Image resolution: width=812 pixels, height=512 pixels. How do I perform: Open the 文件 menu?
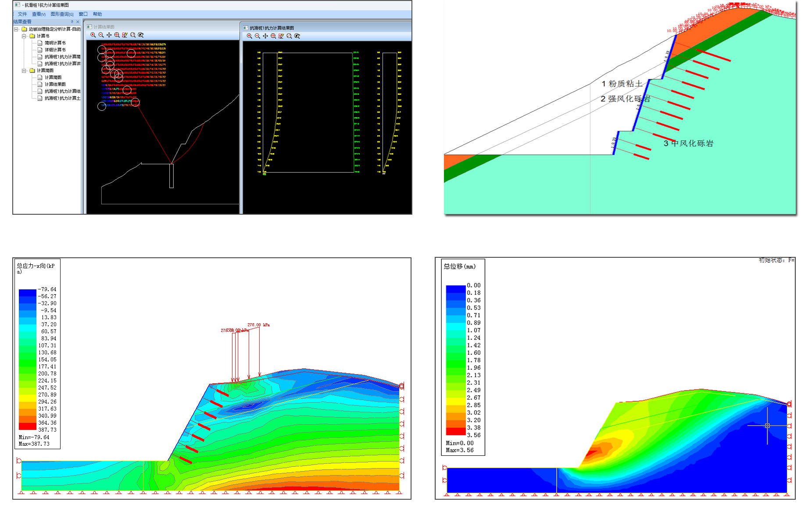(x=22, y=14)
